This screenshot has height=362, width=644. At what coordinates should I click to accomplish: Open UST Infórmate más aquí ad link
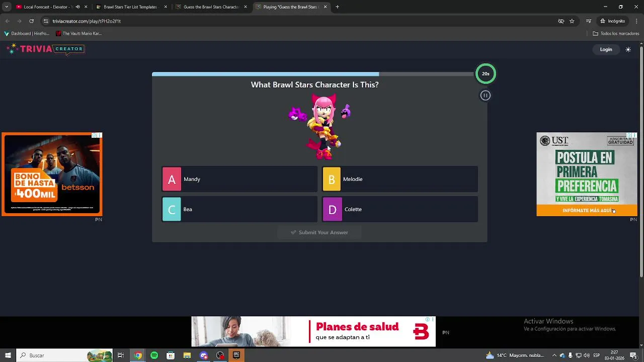coord(587,211)
